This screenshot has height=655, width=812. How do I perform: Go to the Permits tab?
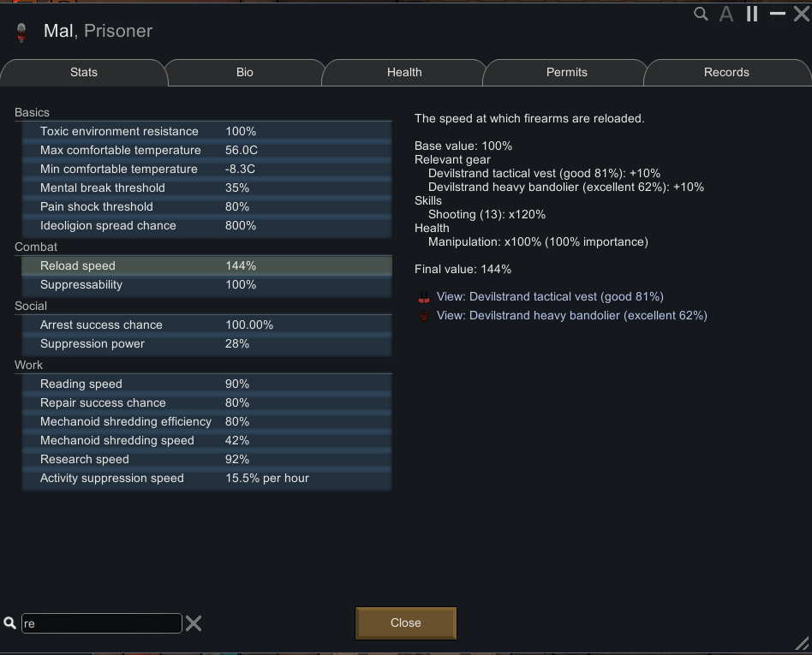(566, 73)
